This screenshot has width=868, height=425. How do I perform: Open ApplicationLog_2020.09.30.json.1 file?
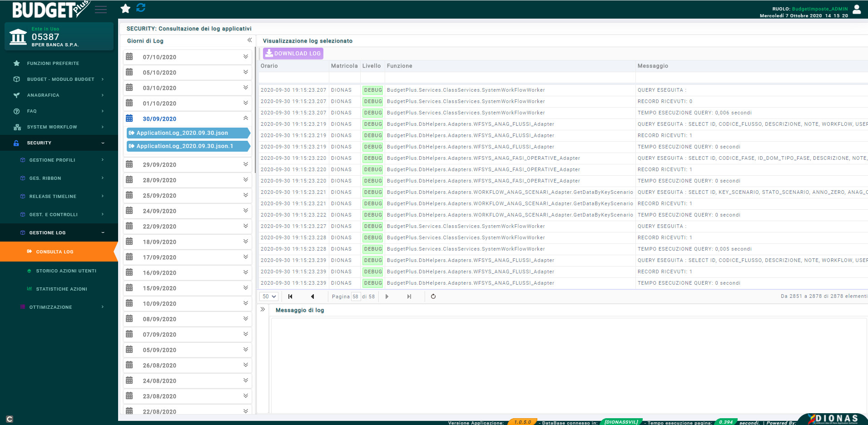188,146
